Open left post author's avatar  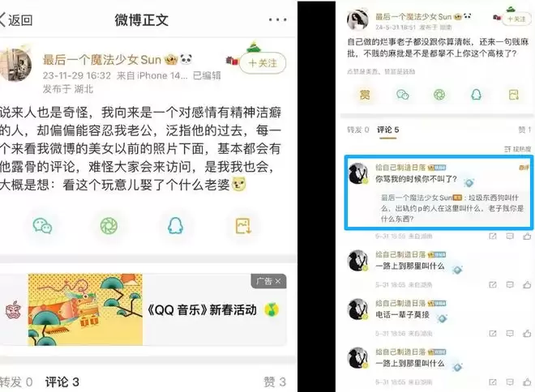15,65
